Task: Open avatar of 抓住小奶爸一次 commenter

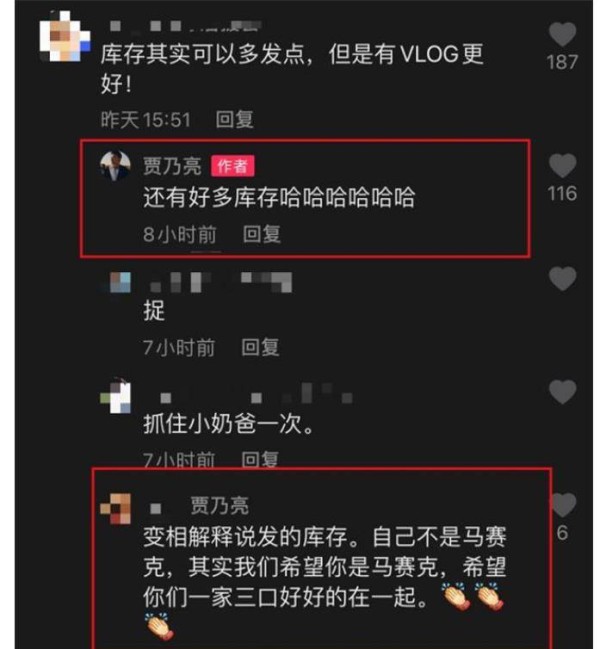Action: pos(116,396)
